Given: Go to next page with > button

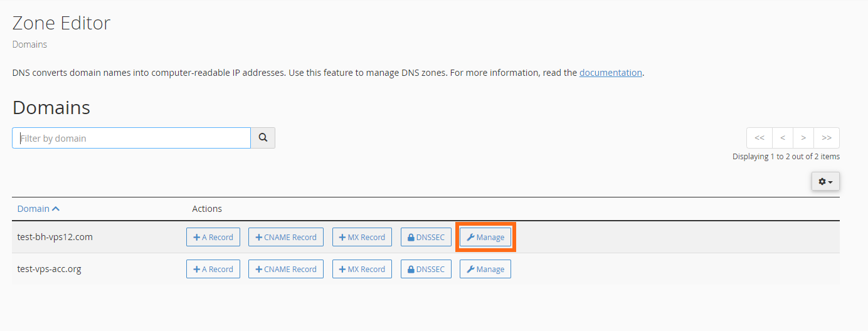Looking at the screenshot, I should pos(803,138).
